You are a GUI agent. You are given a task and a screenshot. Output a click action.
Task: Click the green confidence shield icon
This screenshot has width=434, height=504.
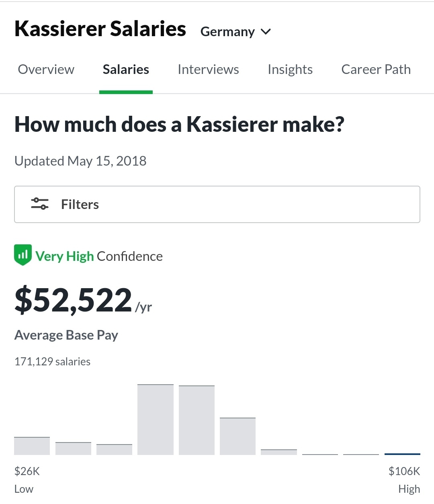coord(23,255)
